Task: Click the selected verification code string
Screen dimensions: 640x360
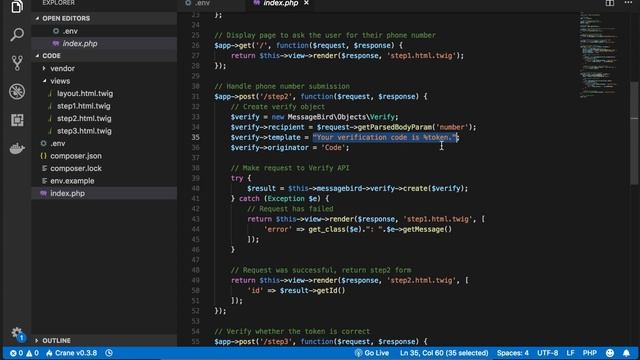Action: (x=385, y=138)
